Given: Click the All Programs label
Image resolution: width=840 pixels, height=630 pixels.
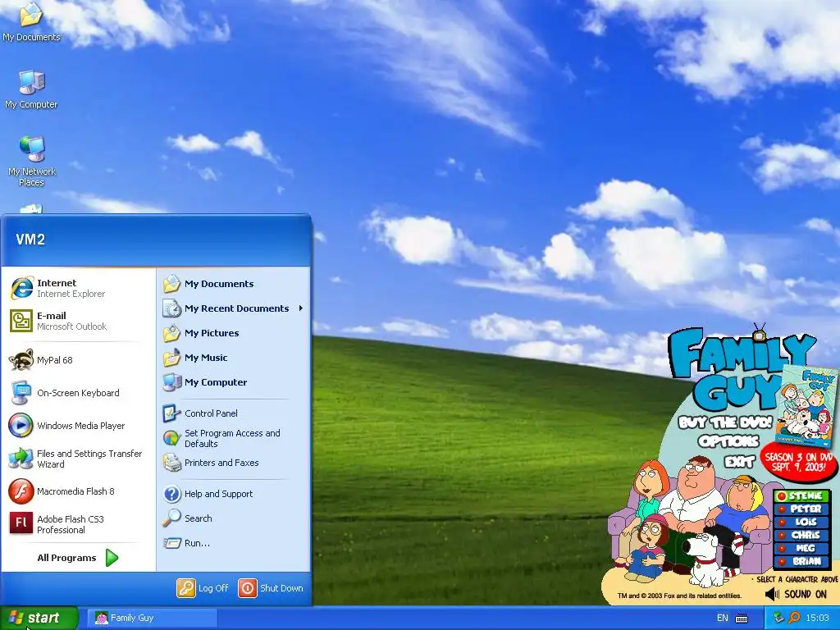Looking at the screenshot, I should tap(66, 558).
